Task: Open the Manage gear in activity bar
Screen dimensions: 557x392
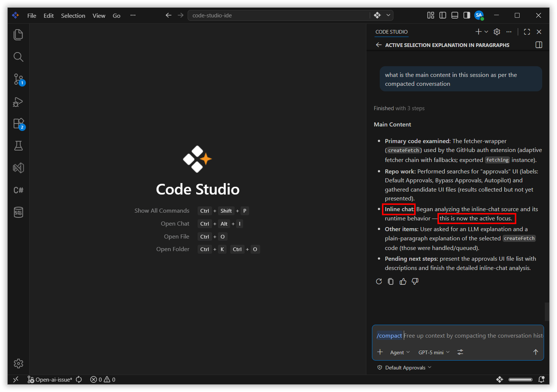Action: coord(18,364)
